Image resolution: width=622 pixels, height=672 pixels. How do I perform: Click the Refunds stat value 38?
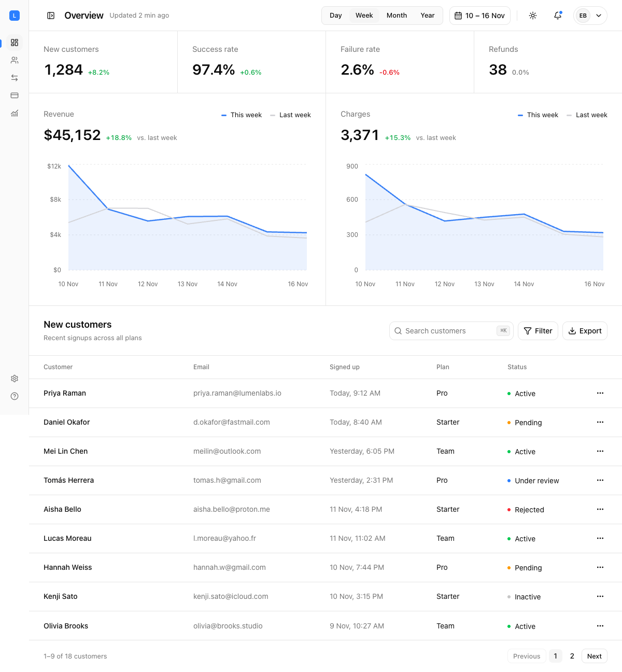498,70
